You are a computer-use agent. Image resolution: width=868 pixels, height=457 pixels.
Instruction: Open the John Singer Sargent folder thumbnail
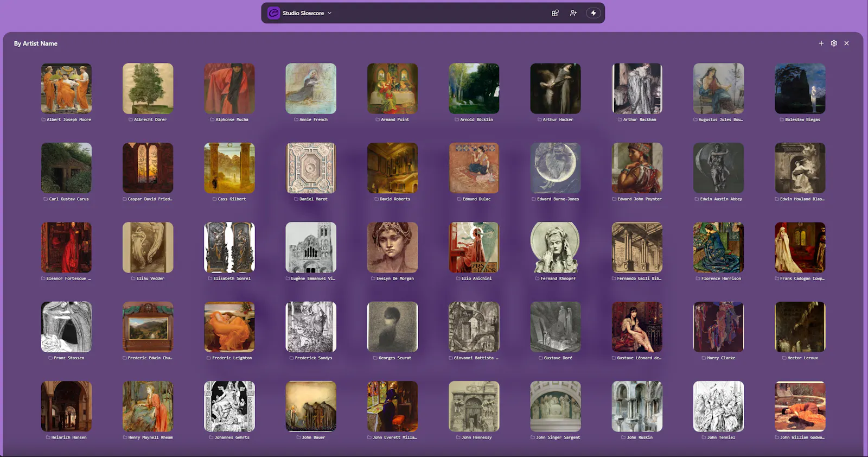tap(556, 407)
